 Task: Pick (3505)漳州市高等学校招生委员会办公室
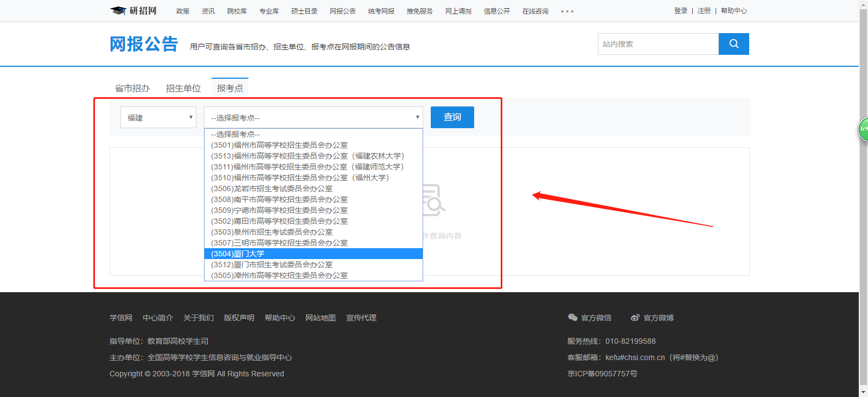tap(314, 275)
